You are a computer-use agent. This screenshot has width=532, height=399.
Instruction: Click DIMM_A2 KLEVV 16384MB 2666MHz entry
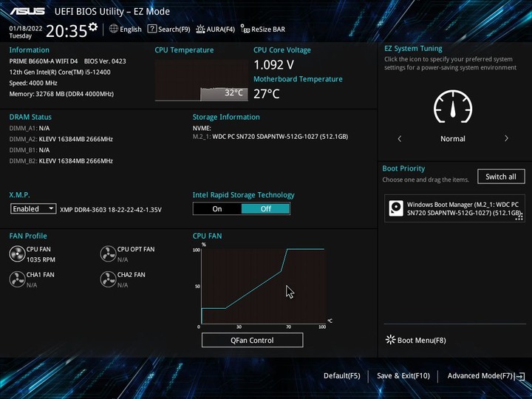(61, 139)
